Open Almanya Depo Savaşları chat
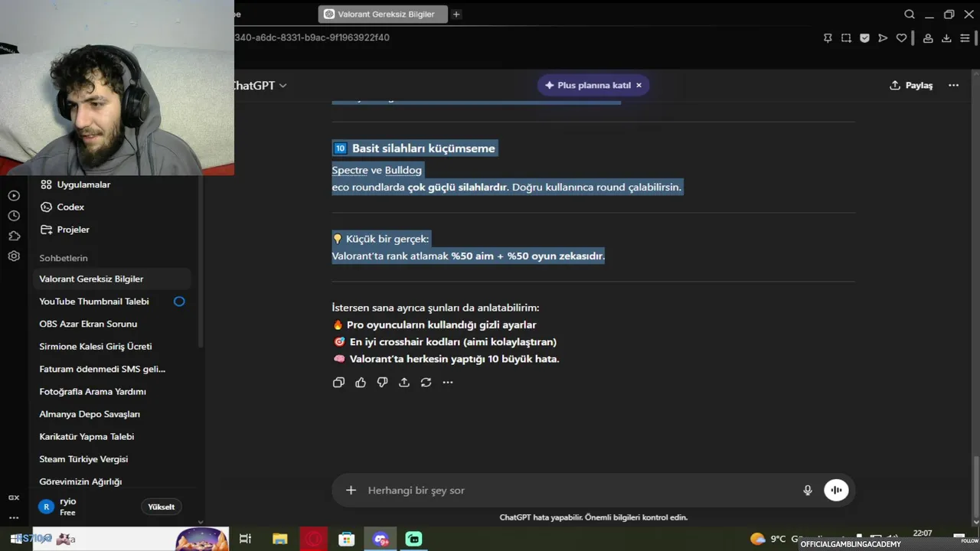The image size is (980, 551). tap(112, 414)
